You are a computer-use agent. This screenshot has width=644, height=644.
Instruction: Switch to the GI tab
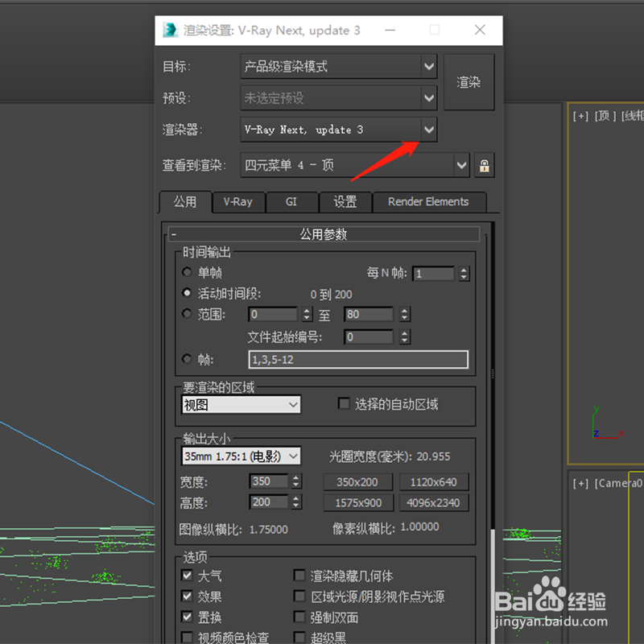291,202
